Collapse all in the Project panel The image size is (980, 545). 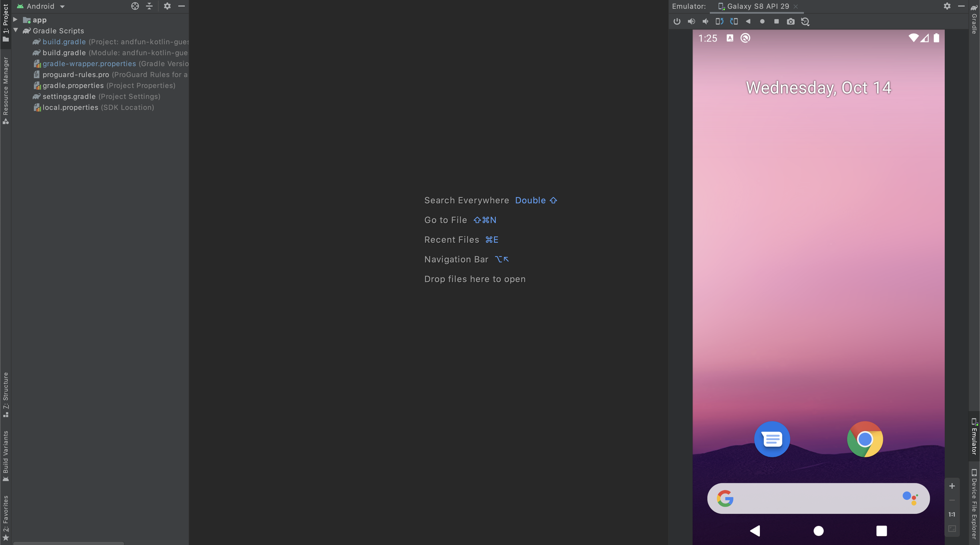point(149,6)
